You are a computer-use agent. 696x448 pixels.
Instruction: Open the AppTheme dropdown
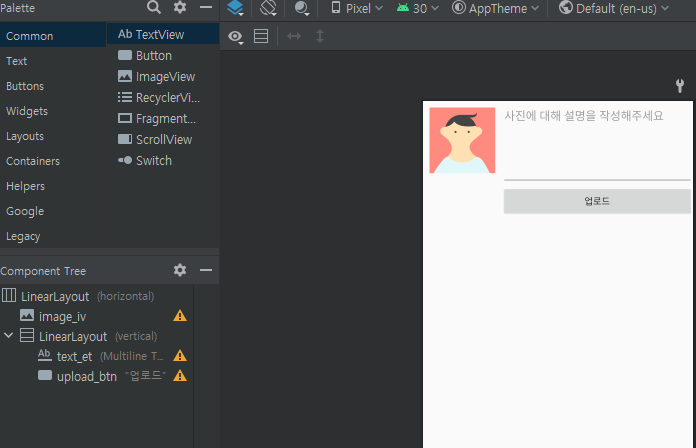pos(495,8)
